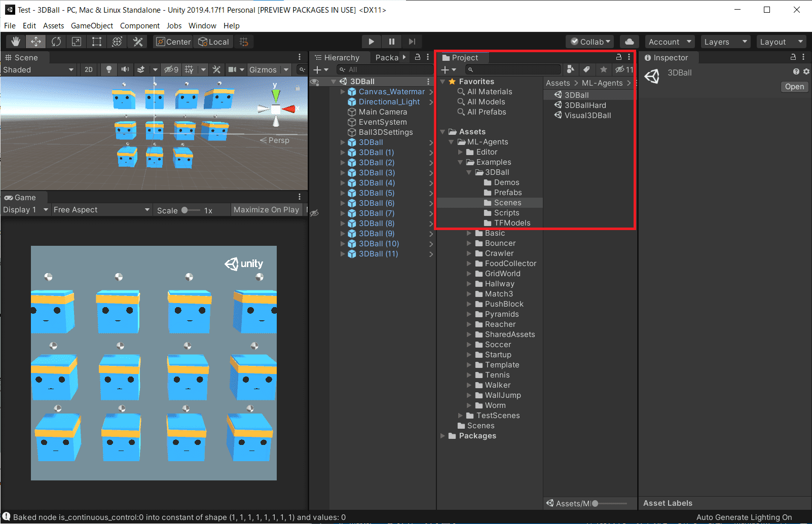Open Display 1 dropdown
Screen dimensions: 812x524
tap(25, 209)
